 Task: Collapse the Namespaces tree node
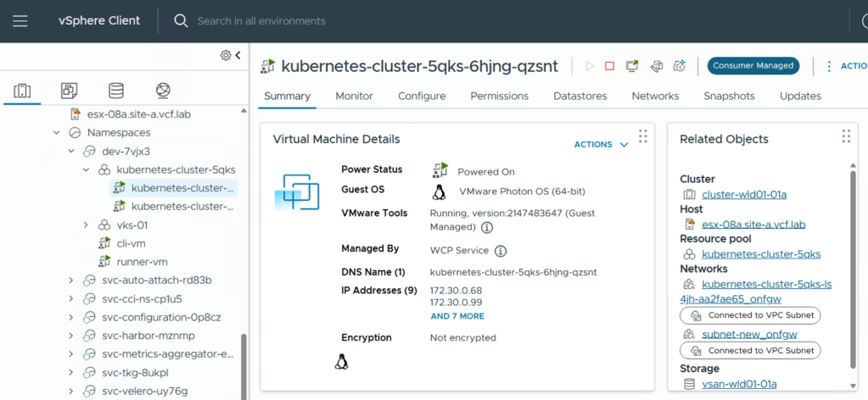[57, 133]
